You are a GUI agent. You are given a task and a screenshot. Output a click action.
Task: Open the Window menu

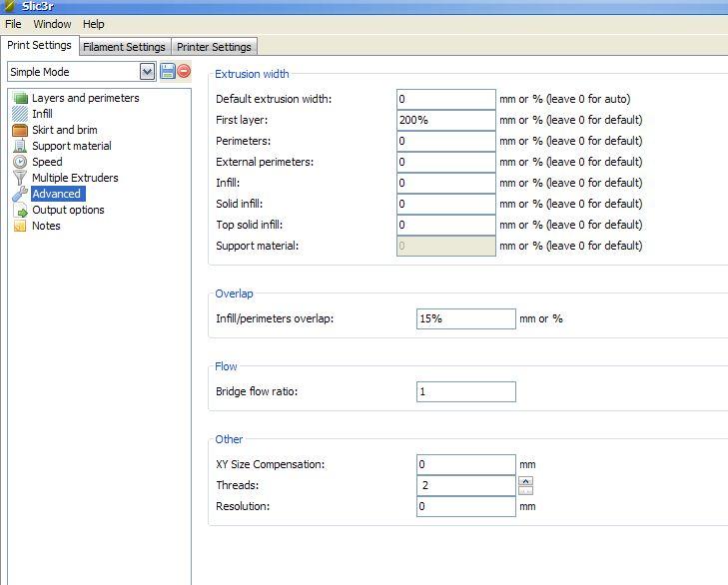pyautogui.click(x=52, y=24)
